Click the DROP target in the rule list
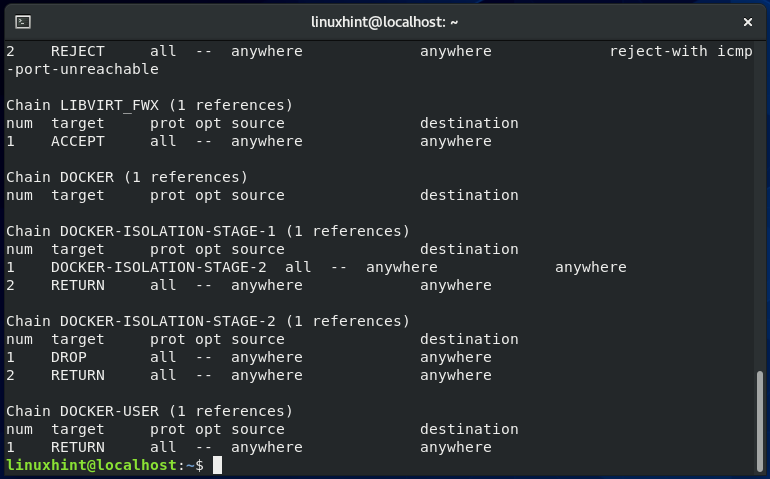770x479 pixels. click(x=69, y=357)
